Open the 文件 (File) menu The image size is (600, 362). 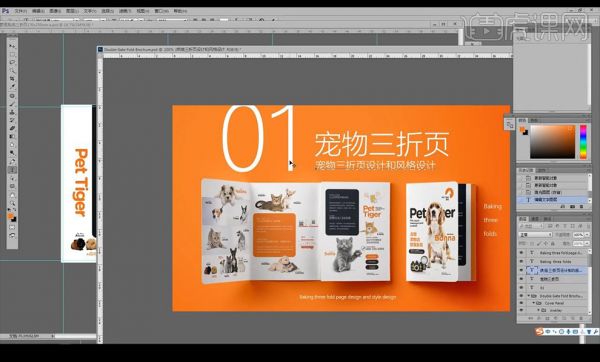click(20, 11)
